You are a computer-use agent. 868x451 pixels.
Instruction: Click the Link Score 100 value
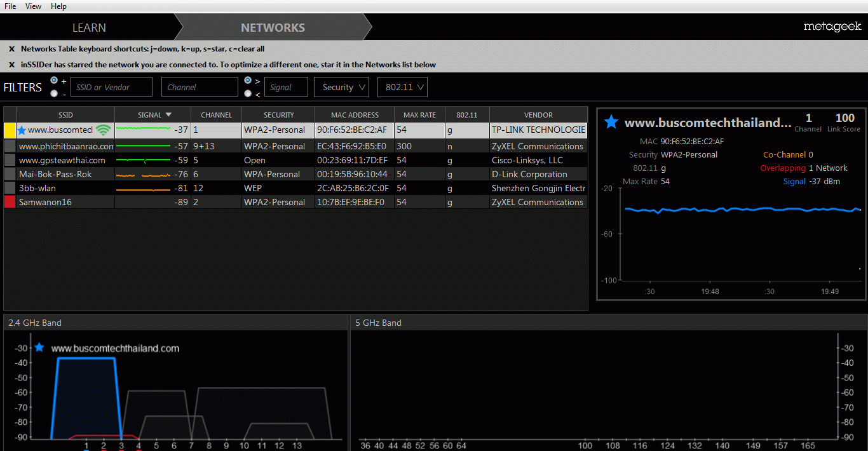(x=844, y=118)
